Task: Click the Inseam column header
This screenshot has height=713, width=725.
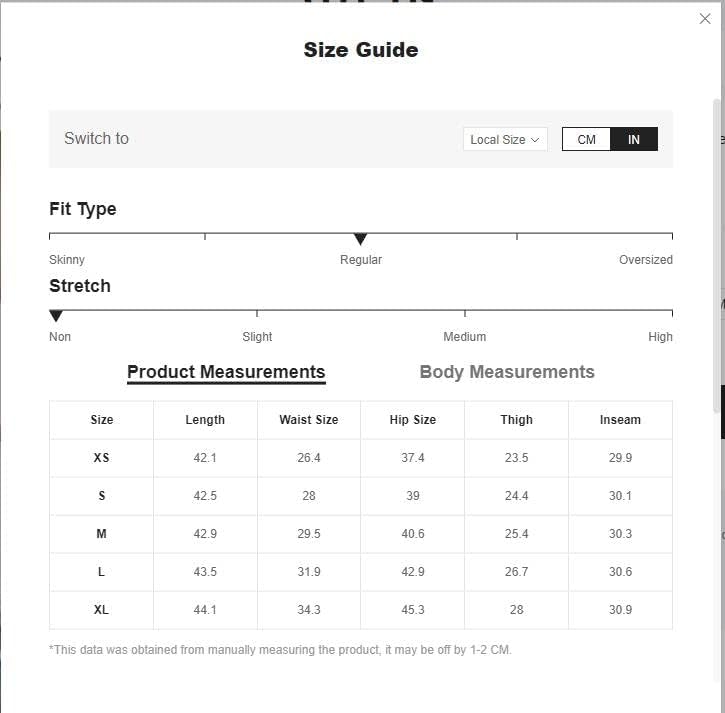Action: coord(620,420)
